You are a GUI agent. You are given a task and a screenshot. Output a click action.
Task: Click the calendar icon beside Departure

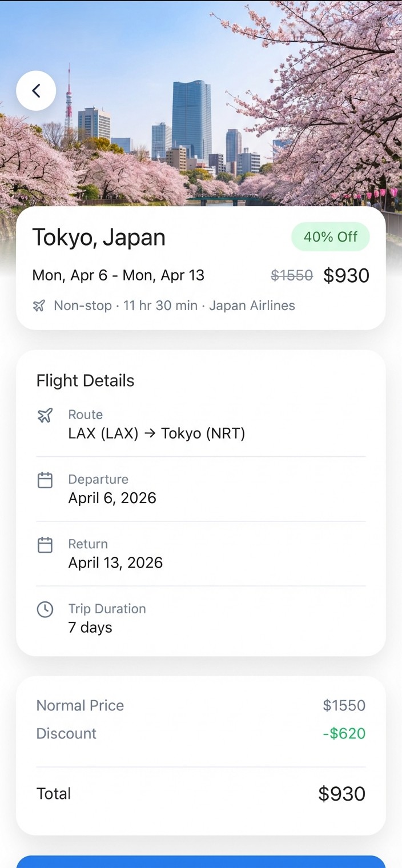(x=45, y=480)
